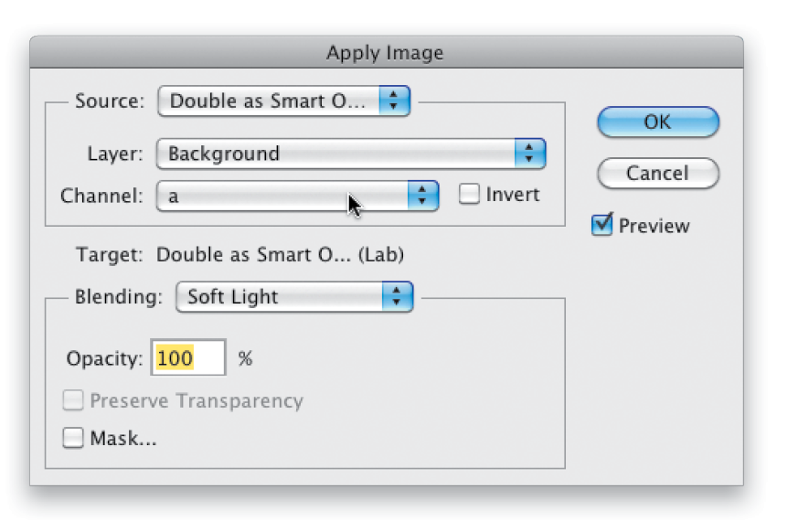Click the Channel: label text
The height and width of the screenshot is (532, 809).
[x=101, y=197]
